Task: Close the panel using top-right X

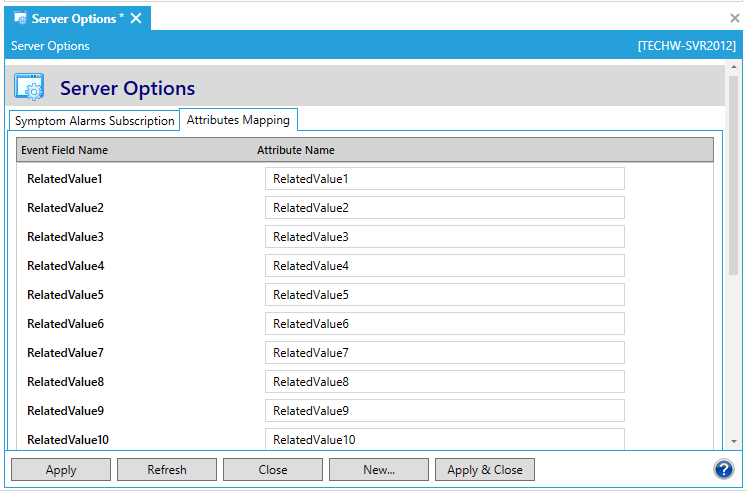Action: 735,18
